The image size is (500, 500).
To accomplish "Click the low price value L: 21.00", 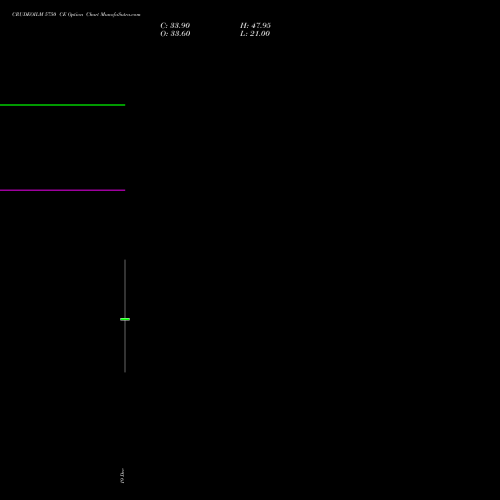I will pos(255,34).
